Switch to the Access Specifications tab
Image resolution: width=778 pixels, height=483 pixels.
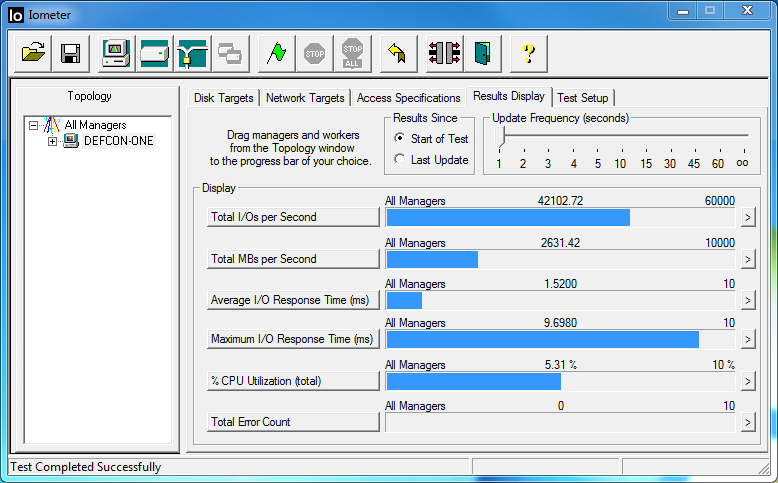tap(408, 98)
